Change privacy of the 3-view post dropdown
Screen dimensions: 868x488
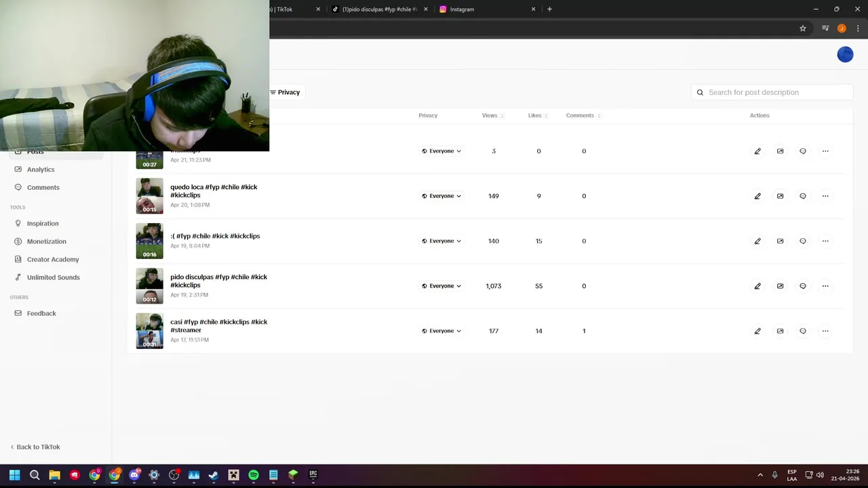[x=441, y=151]
